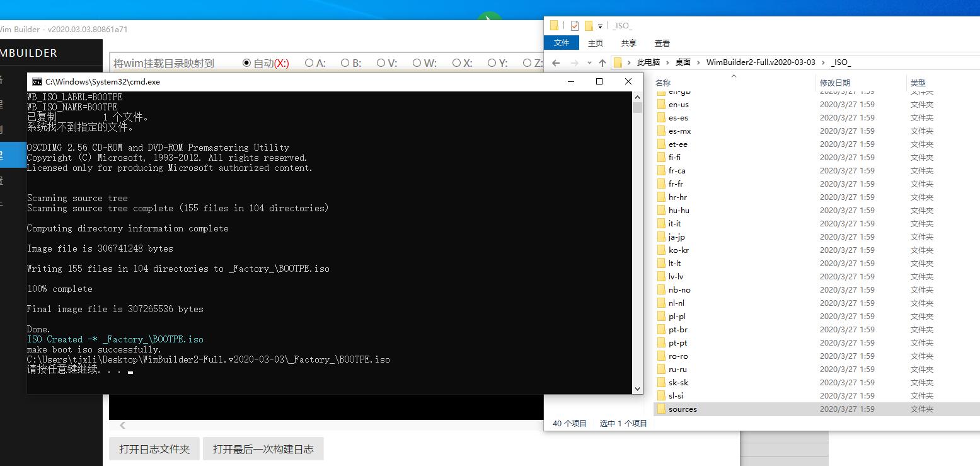
Task: Select the Z: drive radio button
Action: pos(527,63)
